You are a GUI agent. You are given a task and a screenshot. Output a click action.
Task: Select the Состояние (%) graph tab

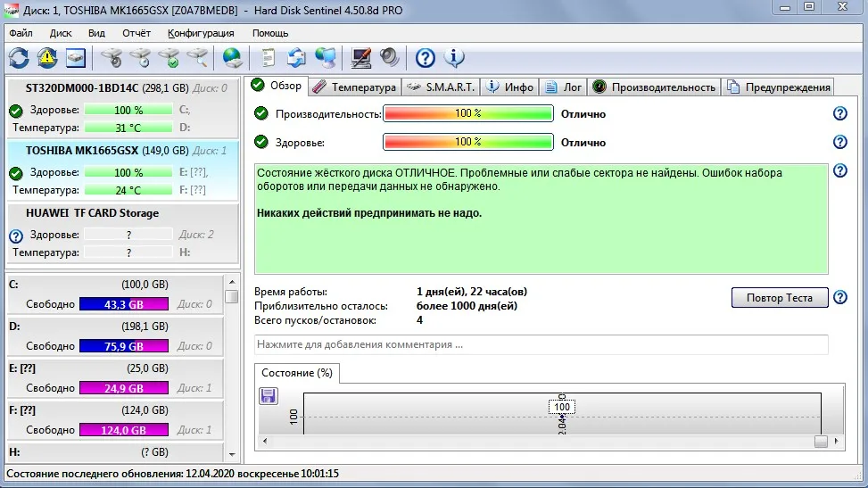[x=297, y=373]
